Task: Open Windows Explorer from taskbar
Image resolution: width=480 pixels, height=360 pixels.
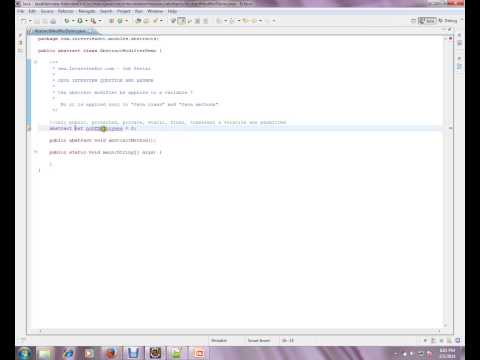Action: point(45,353)
